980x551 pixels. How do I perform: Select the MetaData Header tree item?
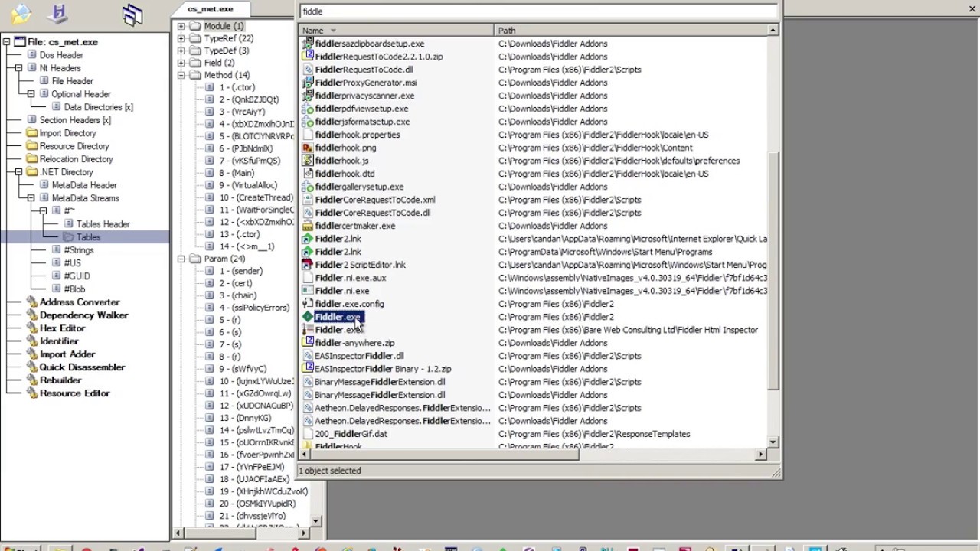pyautogui.click(x=84, y=185)
